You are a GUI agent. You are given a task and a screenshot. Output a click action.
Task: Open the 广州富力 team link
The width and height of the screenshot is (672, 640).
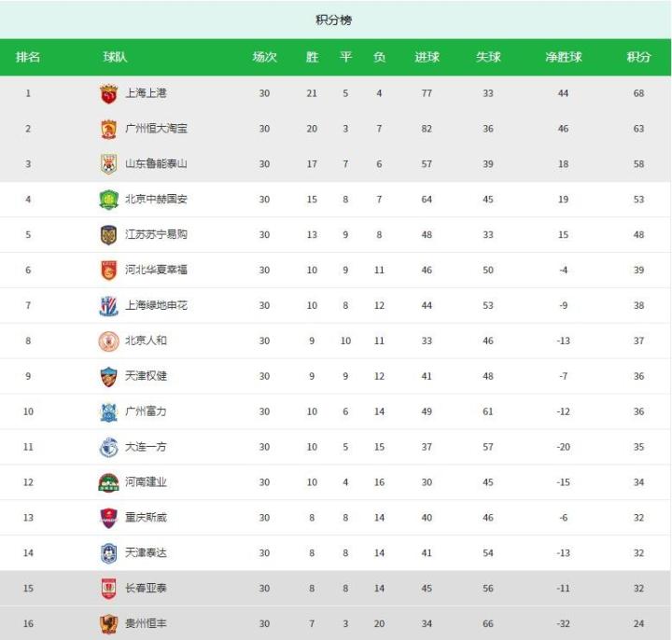tap(146, 411)
